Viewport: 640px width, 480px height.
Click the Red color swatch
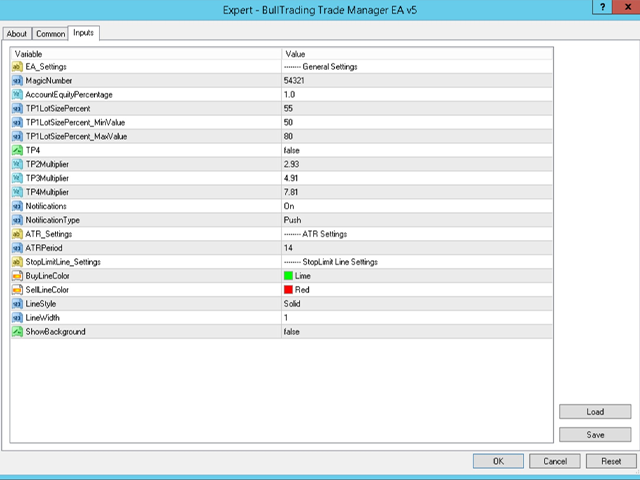(289, 290)
